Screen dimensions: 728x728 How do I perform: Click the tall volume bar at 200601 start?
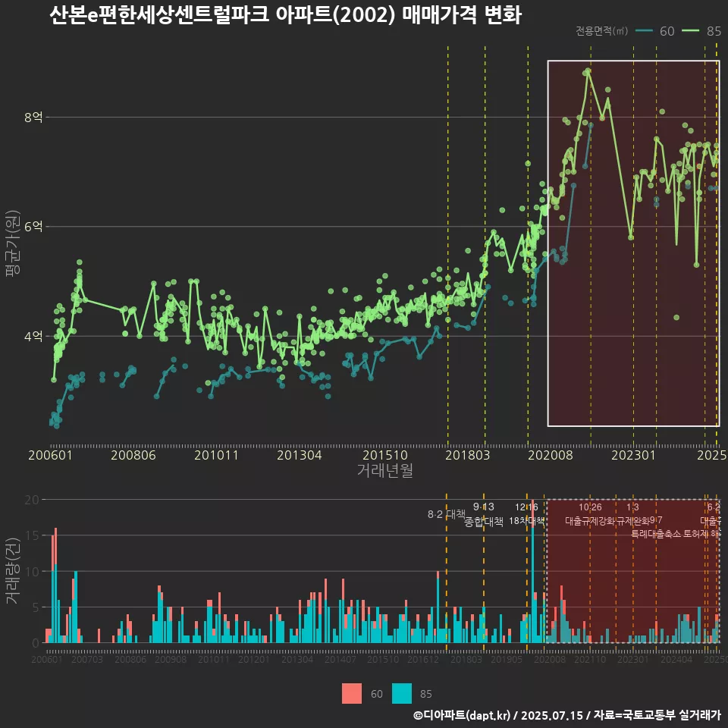55,585
